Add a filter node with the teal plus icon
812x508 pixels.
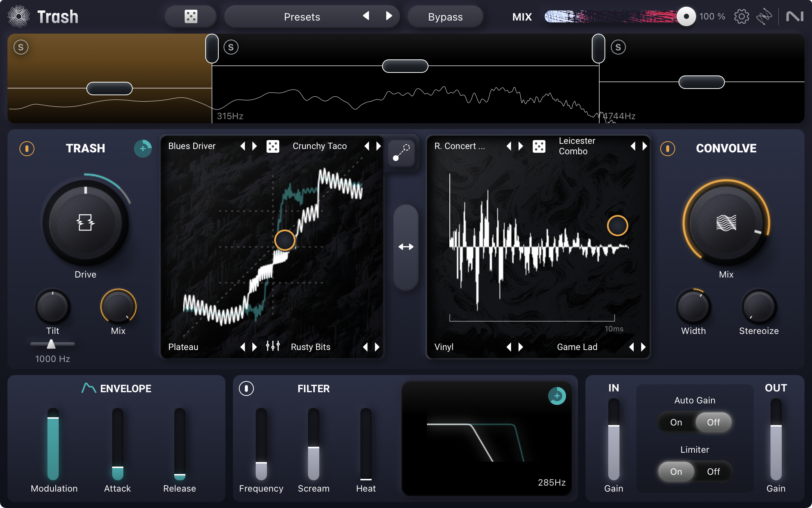[x=557, y=397]
